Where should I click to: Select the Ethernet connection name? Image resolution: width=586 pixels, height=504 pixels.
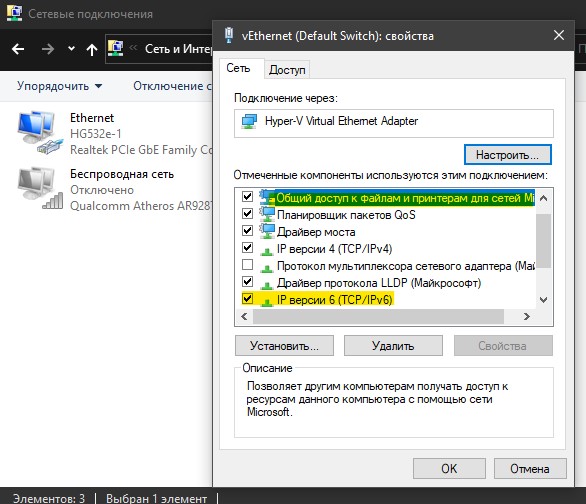pos(92,118)
